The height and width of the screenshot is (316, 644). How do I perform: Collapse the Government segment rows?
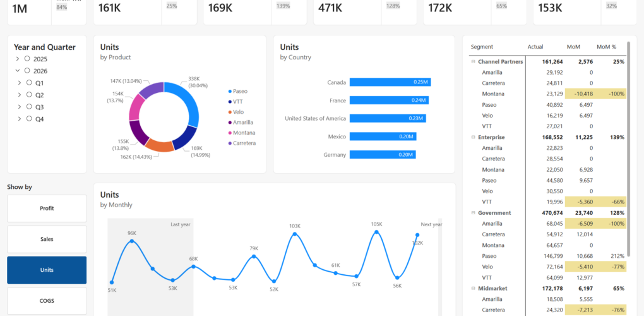tap(472, 213)
